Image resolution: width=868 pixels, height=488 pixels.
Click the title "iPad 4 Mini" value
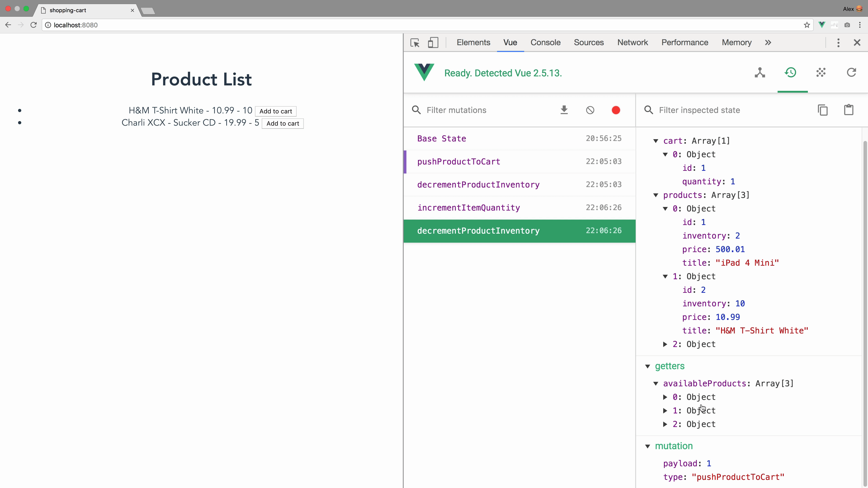pos(747,263)
